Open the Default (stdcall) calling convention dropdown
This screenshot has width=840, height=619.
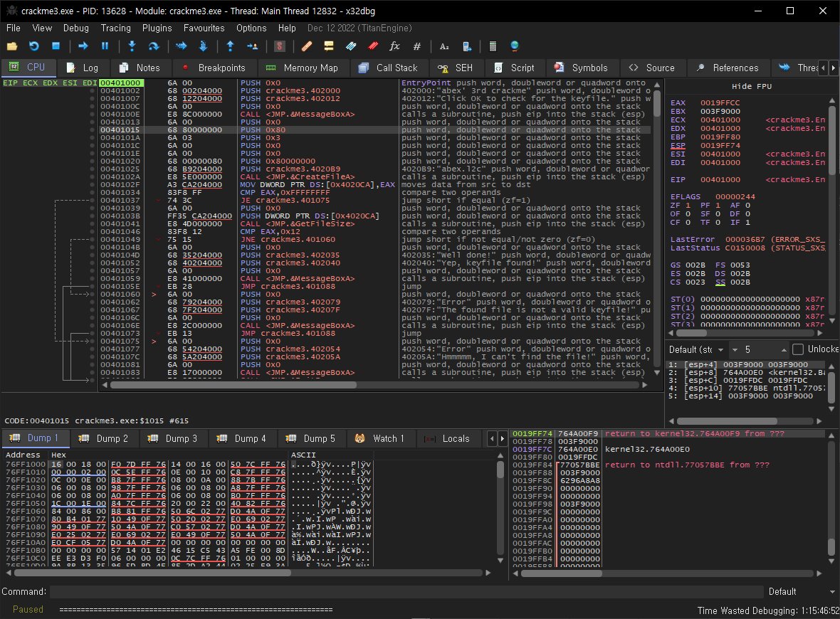[698, 349]
